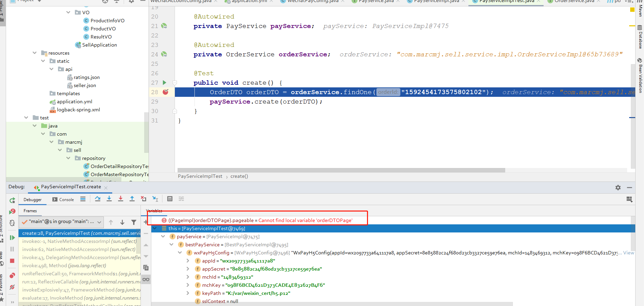Screen dimensions: 644x306
Task: Expand the mchKey field node
Action: [x=188, y=285]
